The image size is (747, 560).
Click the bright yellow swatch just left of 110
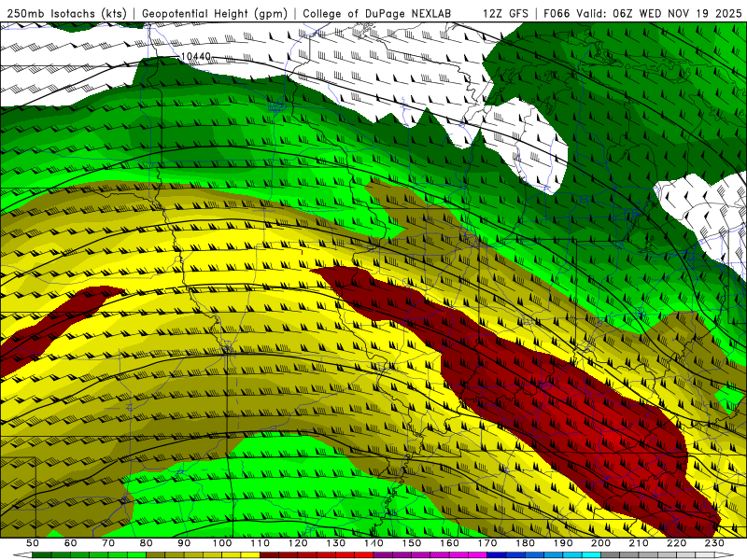250,554
